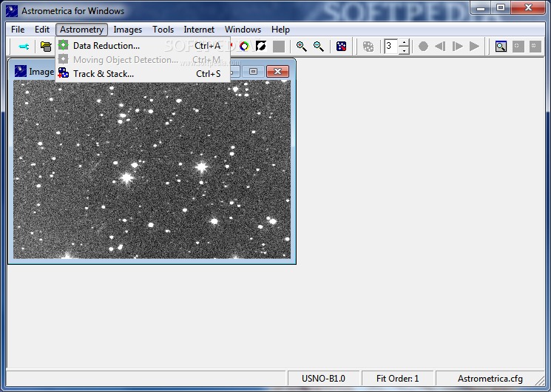Click the Zoom Out magnifier icon
Viewport: 551px width, 392px height.
tap(319, 47)
